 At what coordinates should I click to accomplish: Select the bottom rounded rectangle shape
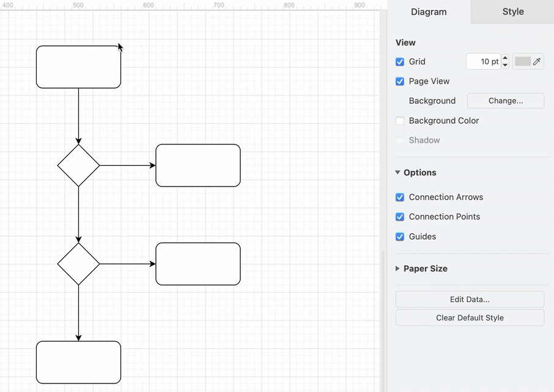click(x=78, y=362)
